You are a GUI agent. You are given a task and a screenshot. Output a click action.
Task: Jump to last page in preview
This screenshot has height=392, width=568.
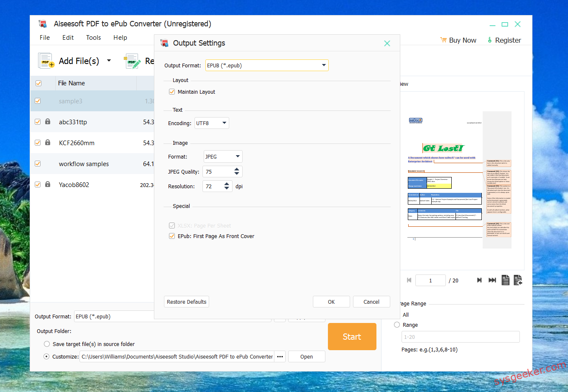coord(492,280)
